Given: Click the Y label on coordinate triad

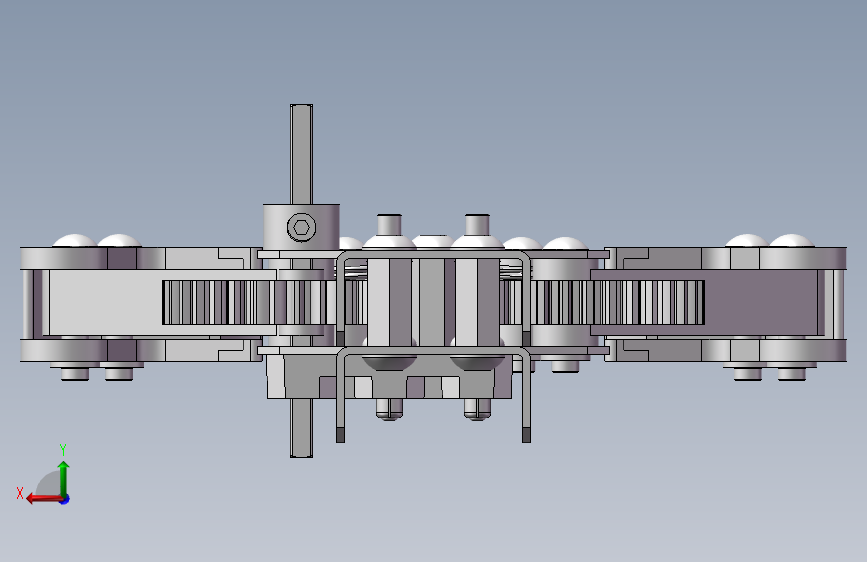Looking at the screenshot, I should click(63, 449).
